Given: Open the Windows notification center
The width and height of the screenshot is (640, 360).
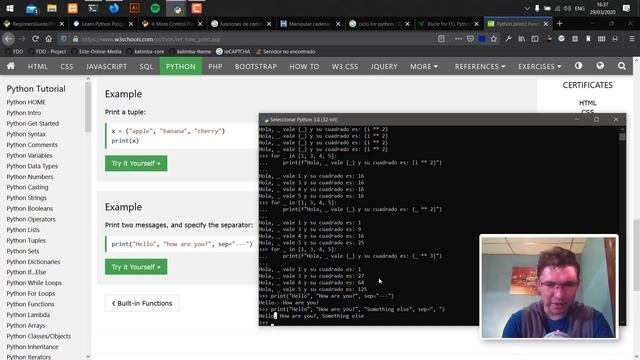Looking at the screenshot, I should pyautogui.click(x=627, y=8).
